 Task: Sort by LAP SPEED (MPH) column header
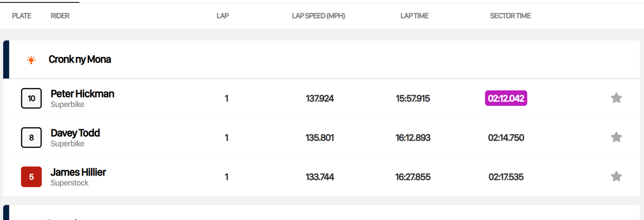pos(318,16)
